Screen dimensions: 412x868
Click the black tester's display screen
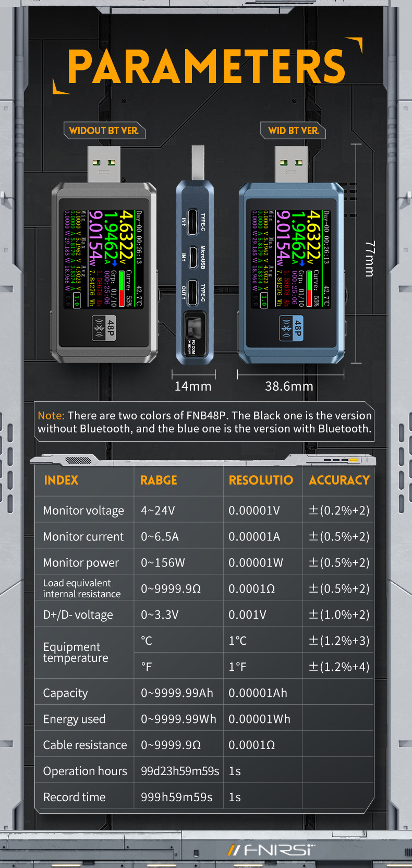104,259
